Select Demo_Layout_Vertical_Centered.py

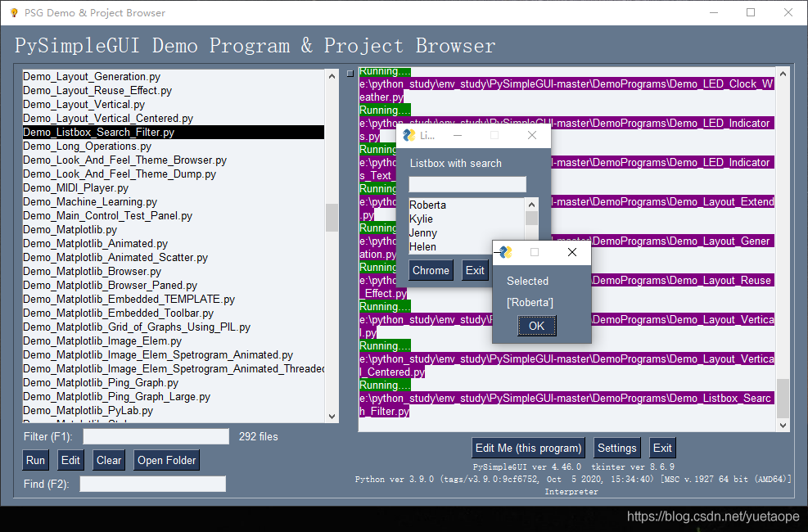(x=174, y=119)
